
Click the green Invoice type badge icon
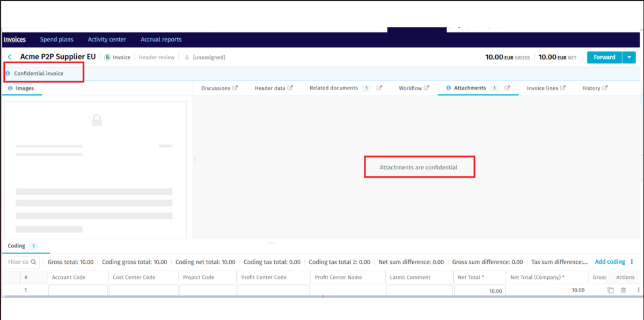(x=107, y=56)
